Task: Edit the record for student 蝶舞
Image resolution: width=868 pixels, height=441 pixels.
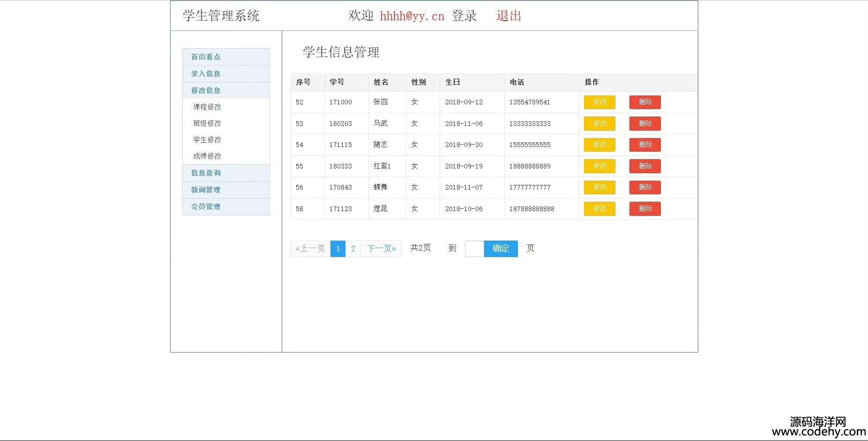Action: [599, 187]
